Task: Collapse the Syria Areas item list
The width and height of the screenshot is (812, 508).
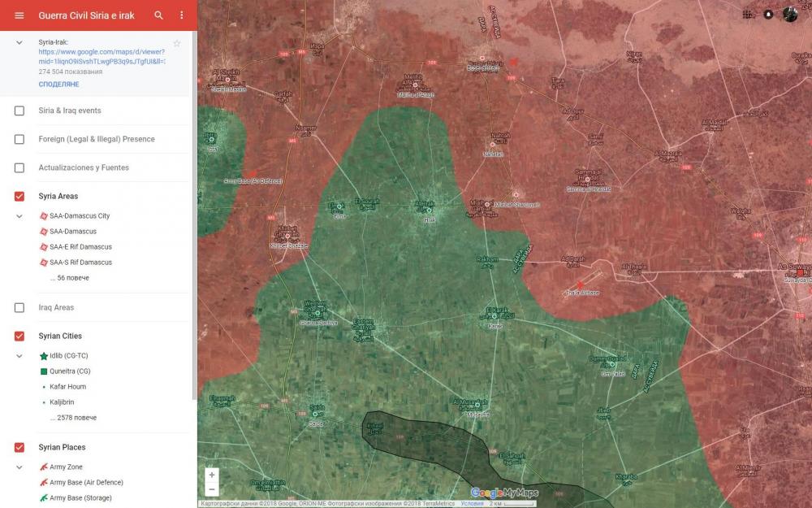Action: pyautogui.click(x=19, y=216)
